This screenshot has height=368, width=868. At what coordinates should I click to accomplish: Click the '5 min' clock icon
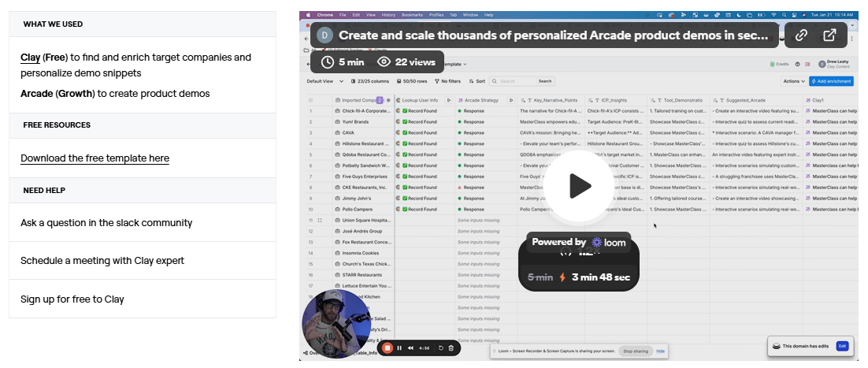tap(328, 62)
